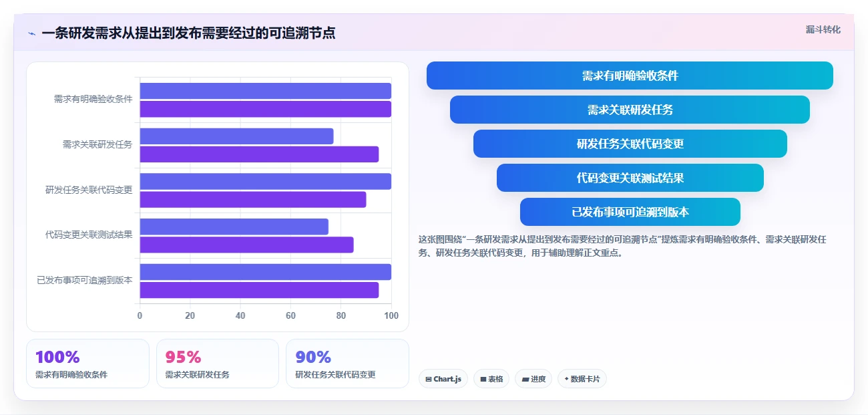Select the 代码变更关联测试结果 funnel stage
The width and height of the screenshot is (868, 415).
click(630, 178)
